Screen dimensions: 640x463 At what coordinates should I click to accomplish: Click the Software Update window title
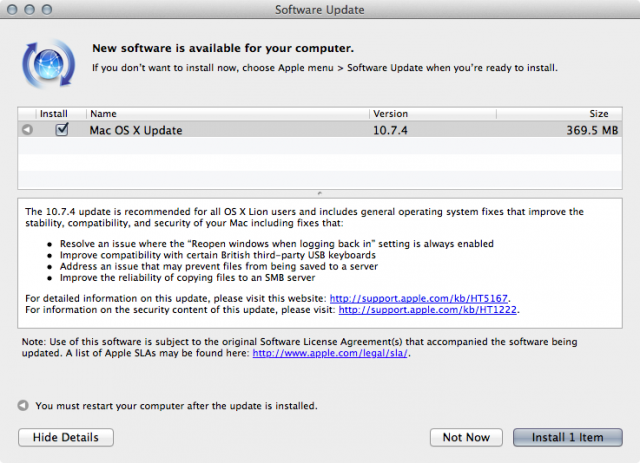click(320, 9)
